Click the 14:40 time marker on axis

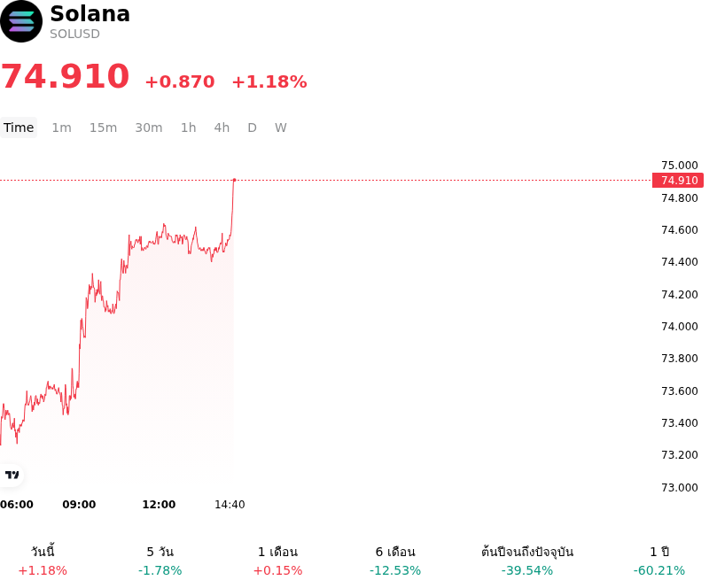point(230,505)
